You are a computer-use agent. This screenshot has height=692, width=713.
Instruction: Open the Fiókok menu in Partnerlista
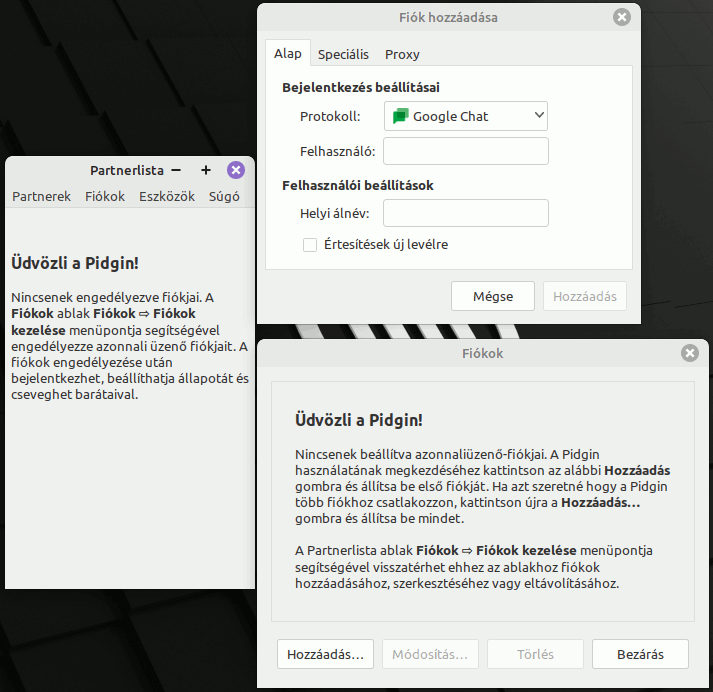pos(105,196)
